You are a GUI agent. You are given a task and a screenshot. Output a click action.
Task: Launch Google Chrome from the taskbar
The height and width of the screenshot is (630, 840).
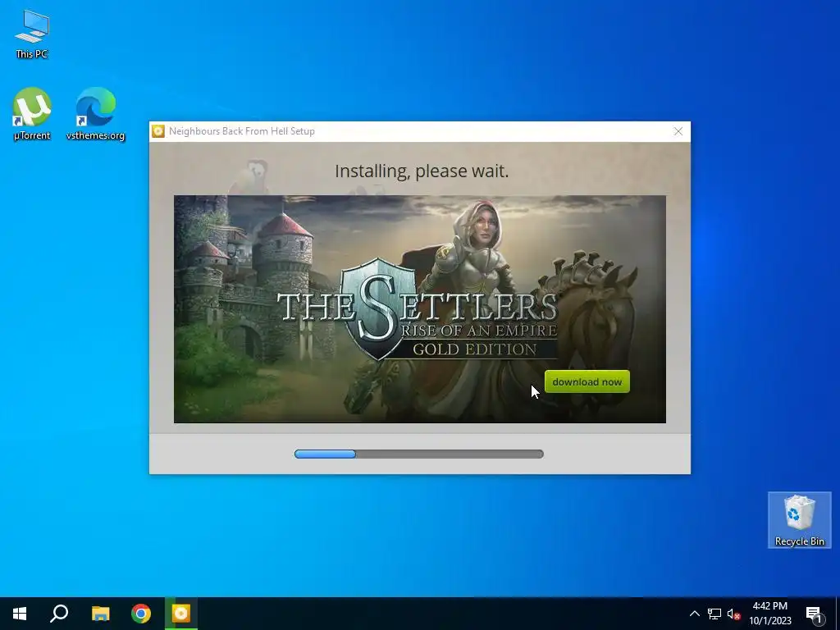pyautogui.click(x=141, y=614)
